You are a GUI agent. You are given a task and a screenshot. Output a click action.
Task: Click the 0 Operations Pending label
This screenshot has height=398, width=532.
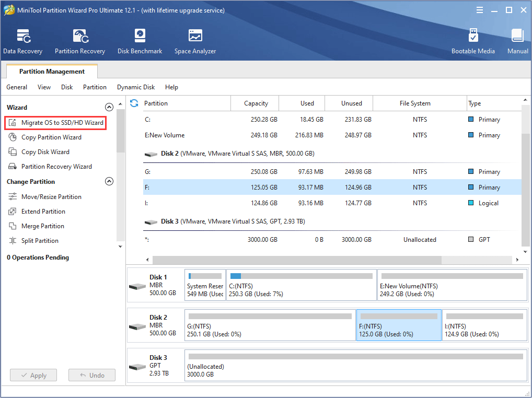click(38, 257)
